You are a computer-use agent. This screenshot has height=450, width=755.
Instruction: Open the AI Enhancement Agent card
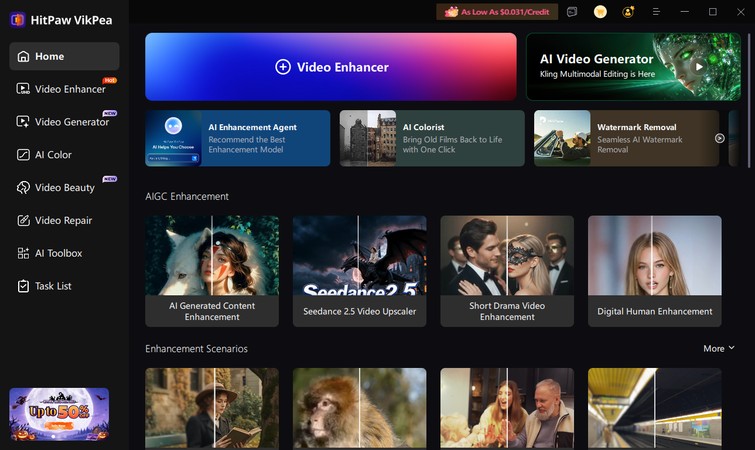coord(238,138)
